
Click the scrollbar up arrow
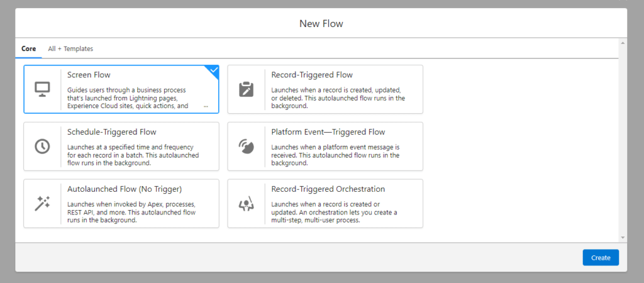(x=623, y=43)
